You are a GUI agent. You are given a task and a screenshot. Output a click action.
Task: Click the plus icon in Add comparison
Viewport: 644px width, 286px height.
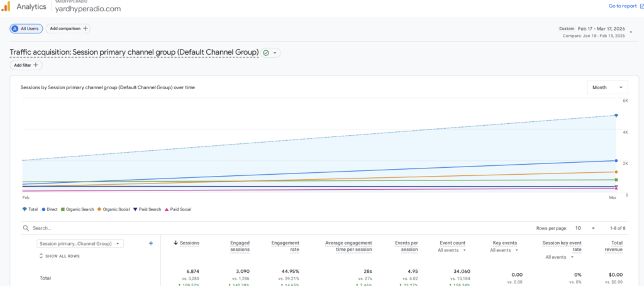86,28
